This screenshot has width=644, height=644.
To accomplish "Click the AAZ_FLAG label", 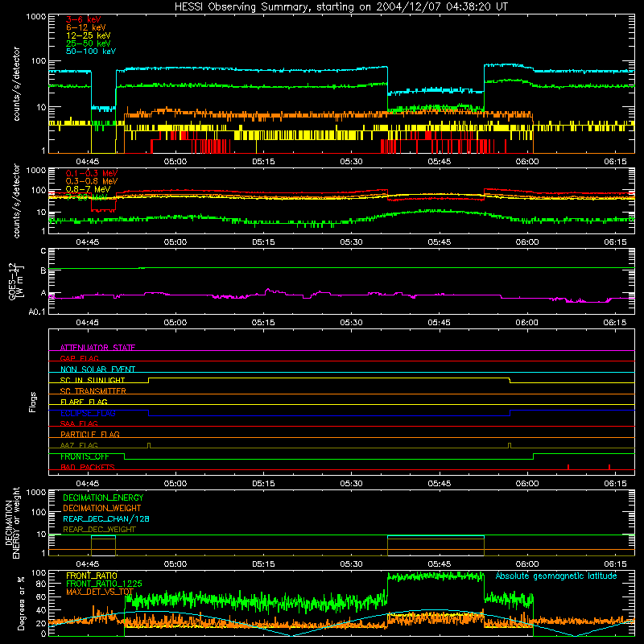I will [79, 445].
